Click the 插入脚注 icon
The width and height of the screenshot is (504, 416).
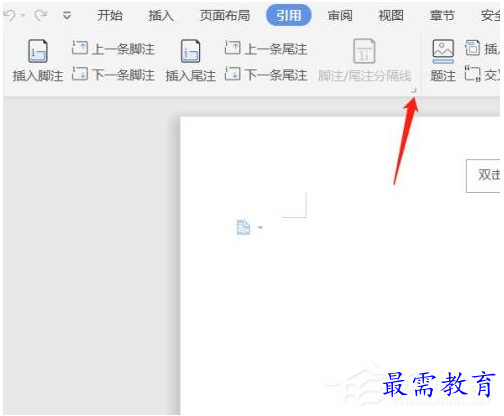pos(38,51)
